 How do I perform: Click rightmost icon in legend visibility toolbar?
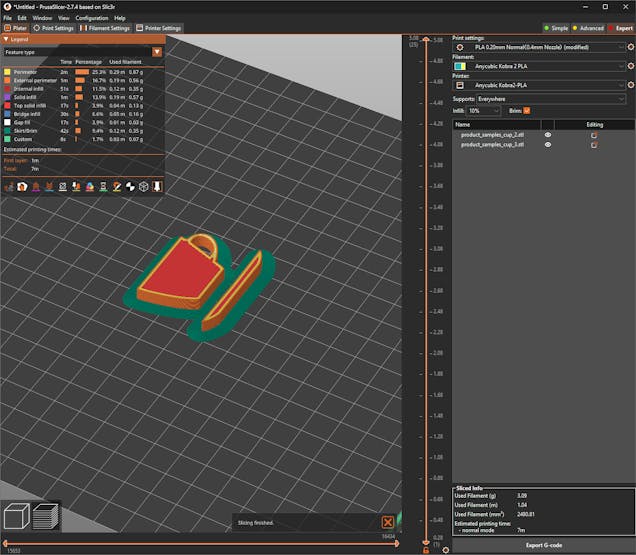pos(157,186)
